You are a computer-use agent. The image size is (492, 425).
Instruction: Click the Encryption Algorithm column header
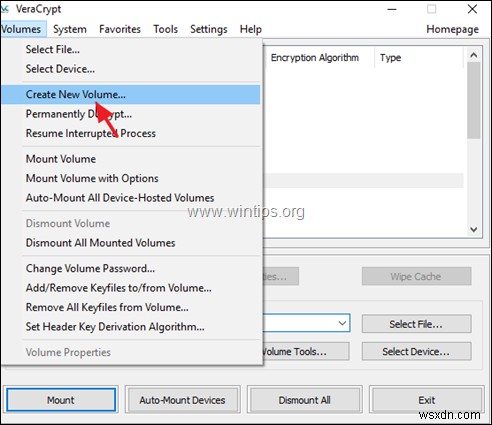tap(319, 58)
